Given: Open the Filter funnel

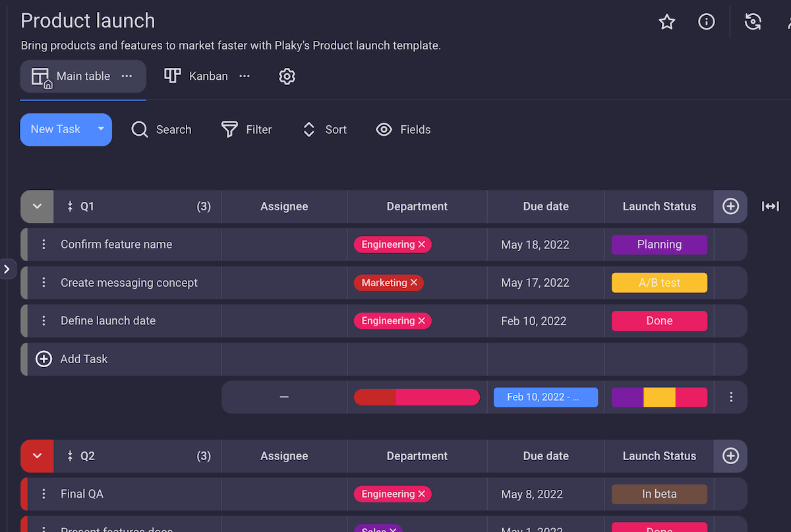Looking at the screenshot, I should point(229,130).
